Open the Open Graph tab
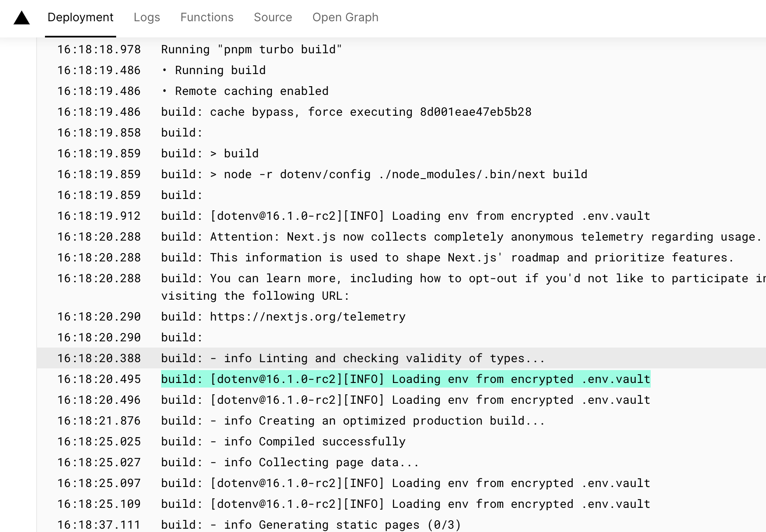This screenshot has height=532, width=766. (x=346, y=17)
